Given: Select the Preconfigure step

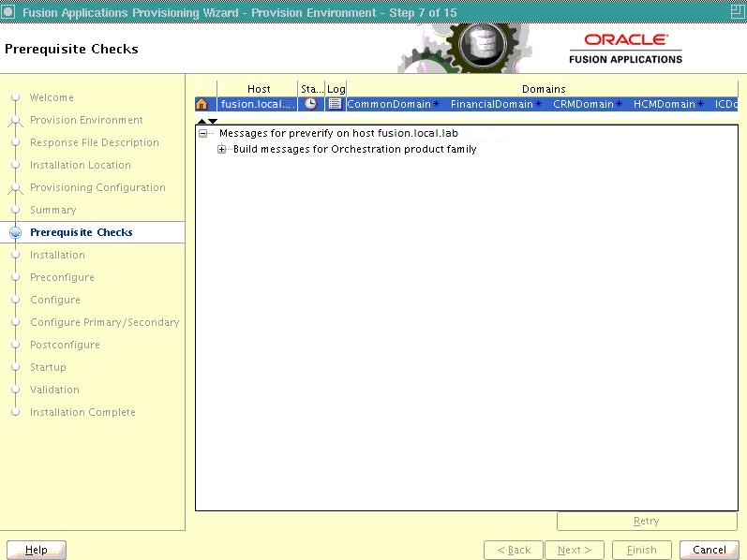Looking at the screenshot, I should click(62, 277).
